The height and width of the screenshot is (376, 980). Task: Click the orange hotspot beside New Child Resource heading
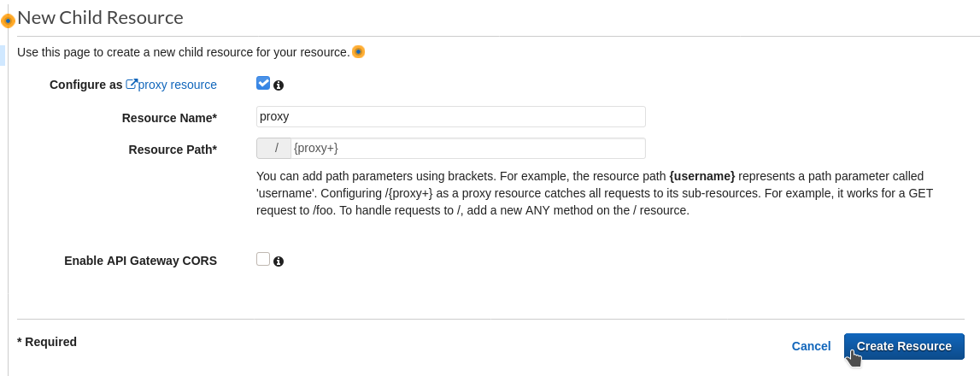click(x=8, y=21)
